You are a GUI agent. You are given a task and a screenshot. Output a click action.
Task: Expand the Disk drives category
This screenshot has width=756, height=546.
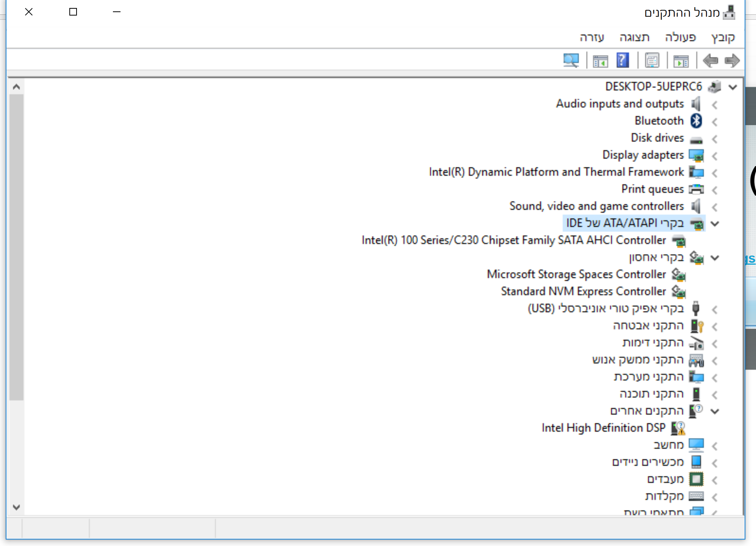click(715, 139)
